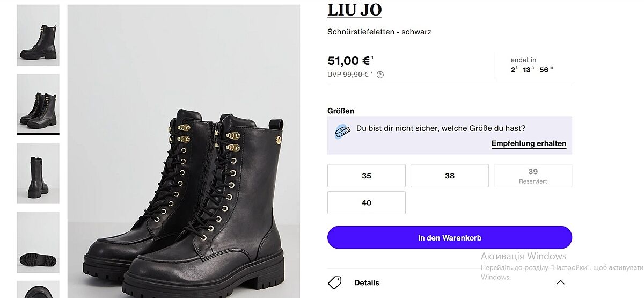Expand the Details section chevron

point(560,282)
